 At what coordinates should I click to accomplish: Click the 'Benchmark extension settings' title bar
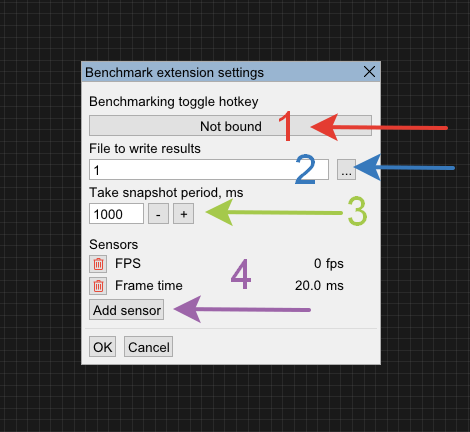231,72
